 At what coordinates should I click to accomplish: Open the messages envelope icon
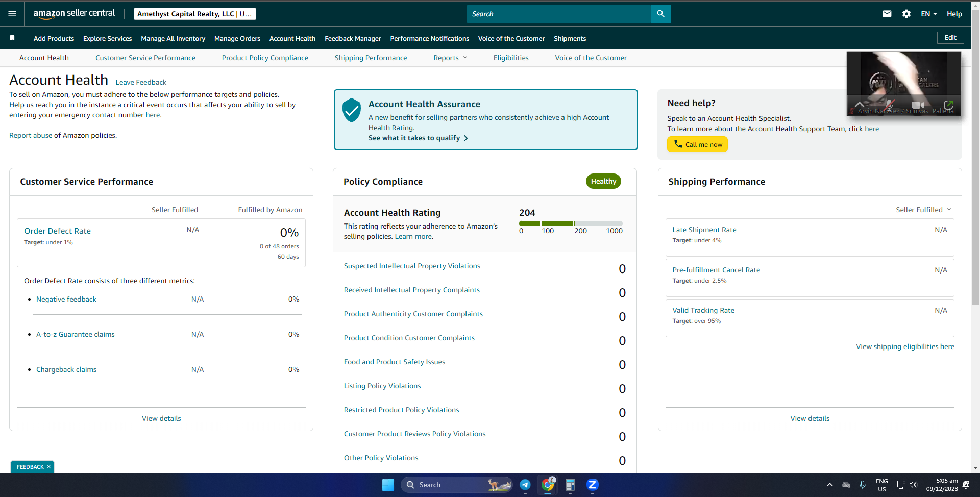click(x=887, y=14)
